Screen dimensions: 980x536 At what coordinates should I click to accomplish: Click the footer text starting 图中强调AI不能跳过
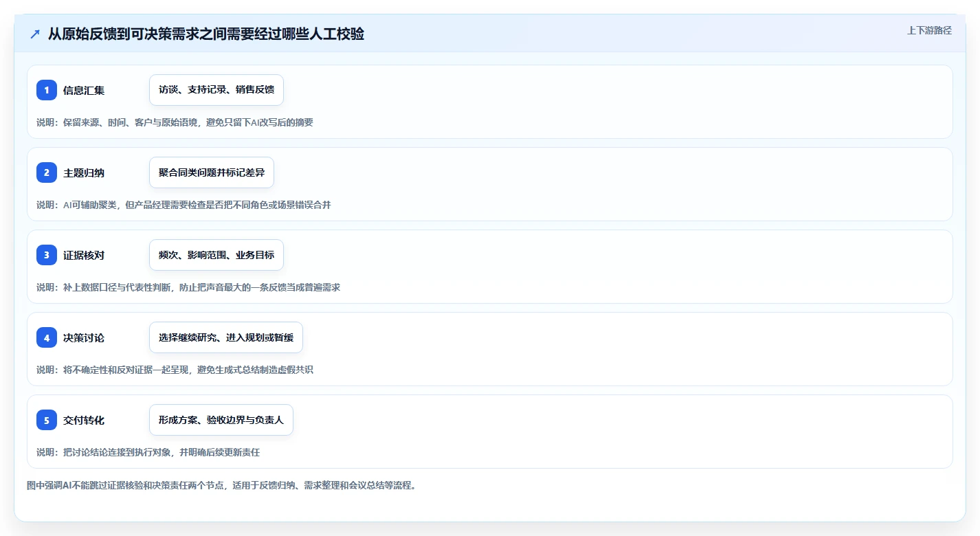(221, 485)
